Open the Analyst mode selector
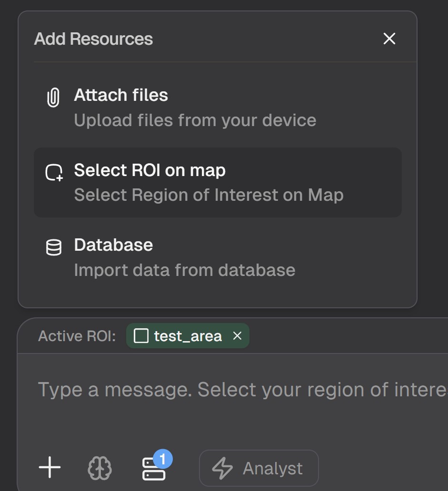448x491 pixels. pyautogui.click(x=259, y=468)
